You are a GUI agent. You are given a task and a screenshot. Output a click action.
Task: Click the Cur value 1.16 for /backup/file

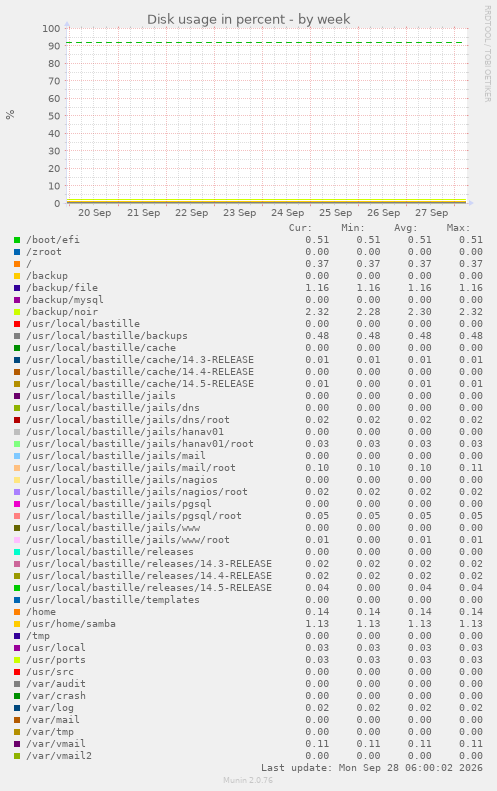point(317,288)
